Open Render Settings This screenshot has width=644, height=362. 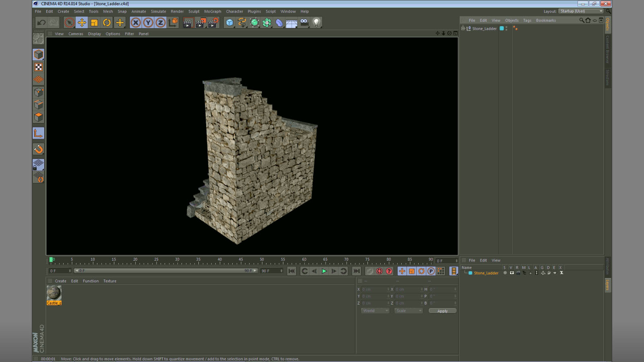tap(213, 23)
